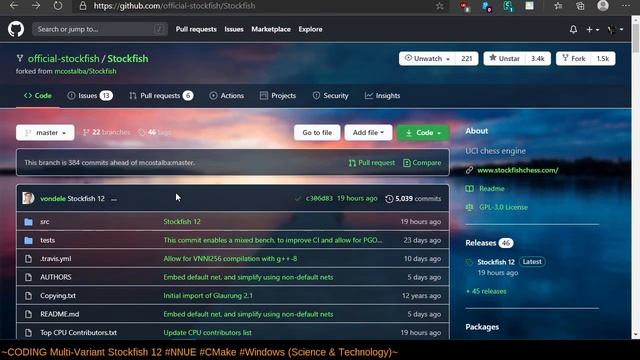The height and width of the screenshot is (360, 640).
Task: Open the user avatar menu on GitHub
Action: (615, 29)
